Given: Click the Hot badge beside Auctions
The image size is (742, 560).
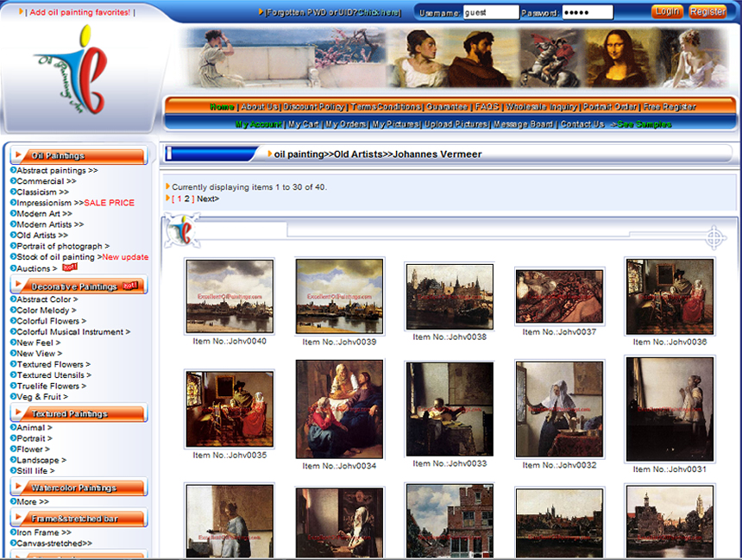Looking at the screenshot, I should (70, 267).
